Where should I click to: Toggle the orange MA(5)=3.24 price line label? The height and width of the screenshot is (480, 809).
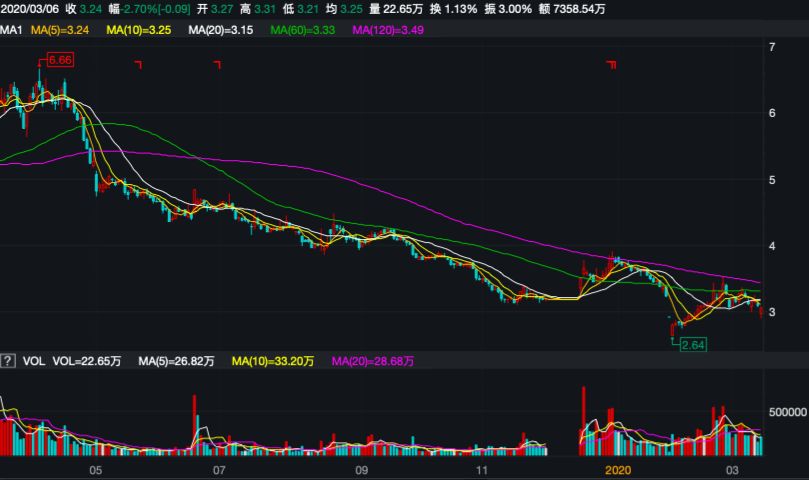(x=62, y=30)
